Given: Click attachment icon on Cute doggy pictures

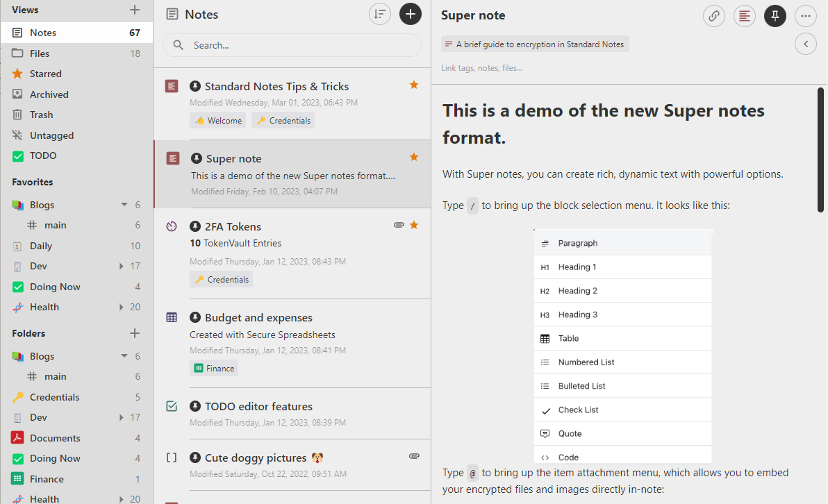Looking at the screenshot, I should (x=414, y=456).
